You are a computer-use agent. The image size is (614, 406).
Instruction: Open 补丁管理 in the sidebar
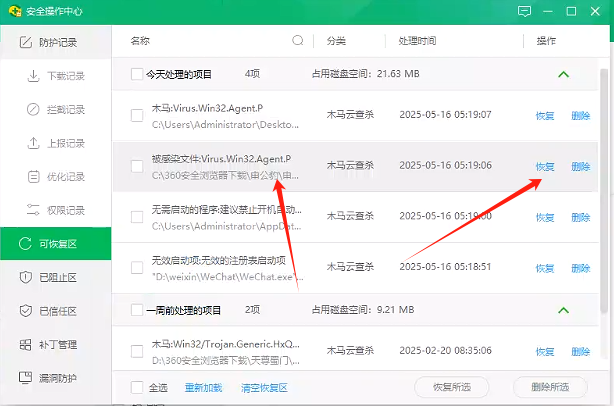[57, 345]
